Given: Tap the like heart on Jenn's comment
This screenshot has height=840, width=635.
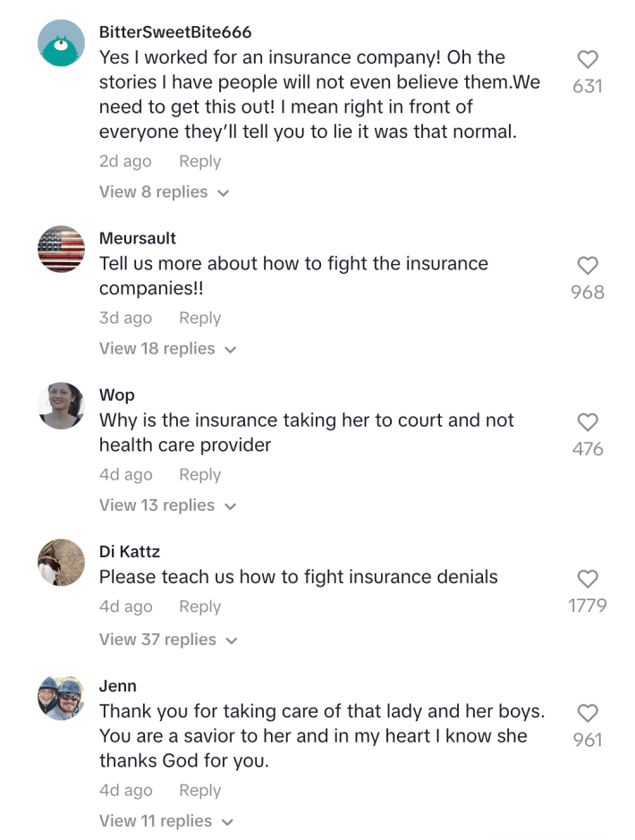Looking at the screenshot, I should click(x=588, y=713).
